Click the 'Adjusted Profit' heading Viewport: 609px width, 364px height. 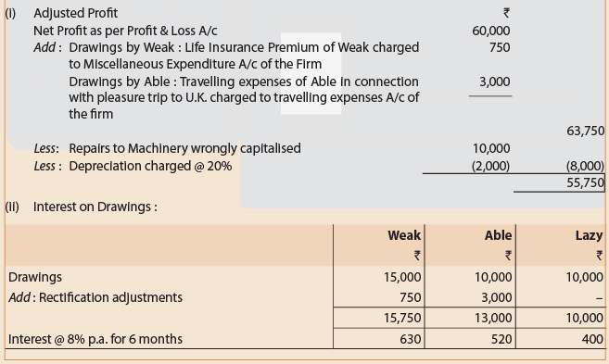pyautogui.click(x=75, y=13)
